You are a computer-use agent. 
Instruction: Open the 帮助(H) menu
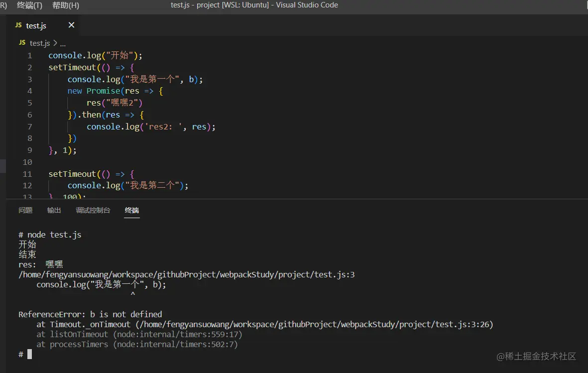tap(66, 5)
